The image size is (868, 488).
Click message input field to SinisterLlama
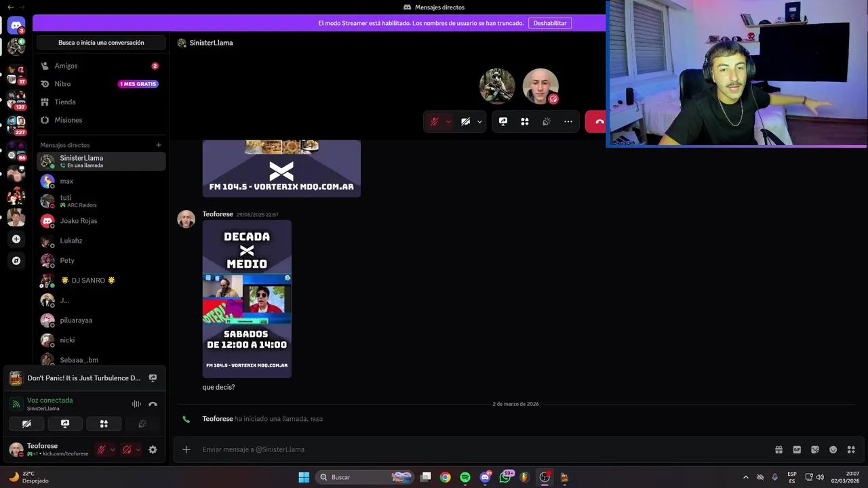tap(475, 449)
